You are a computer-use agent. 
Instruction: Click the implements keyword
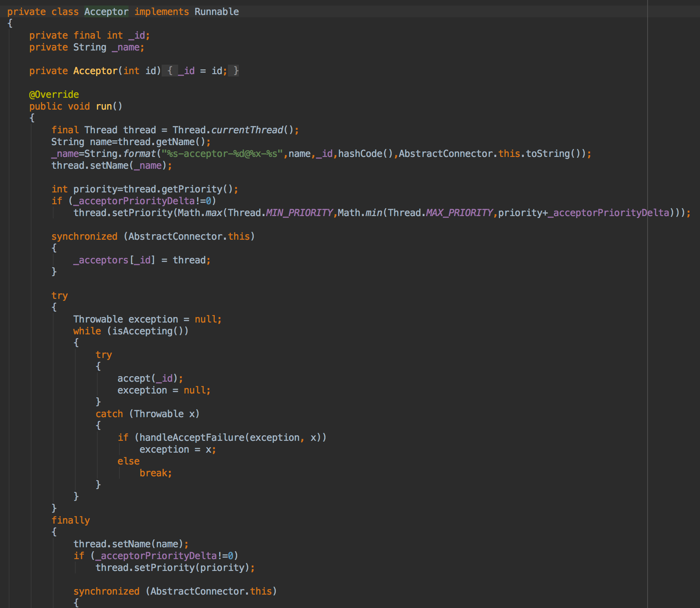pos(162,12)
